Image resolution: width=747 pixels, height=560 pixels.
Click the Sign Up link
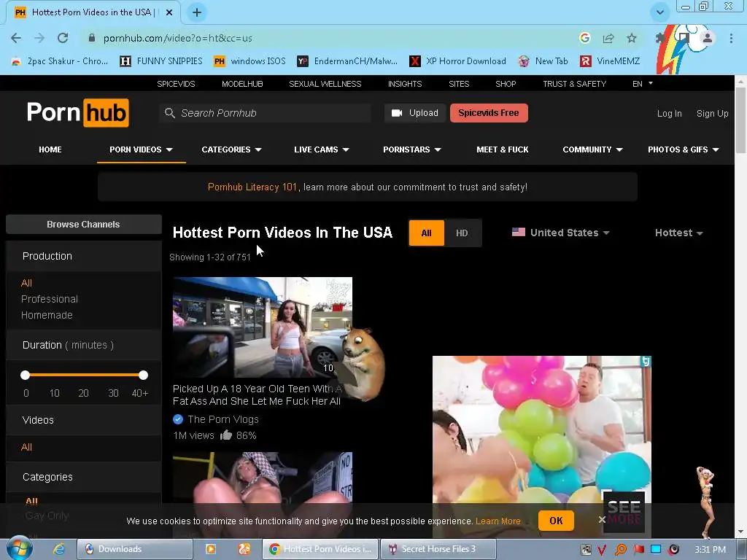(x=712, y=113)
